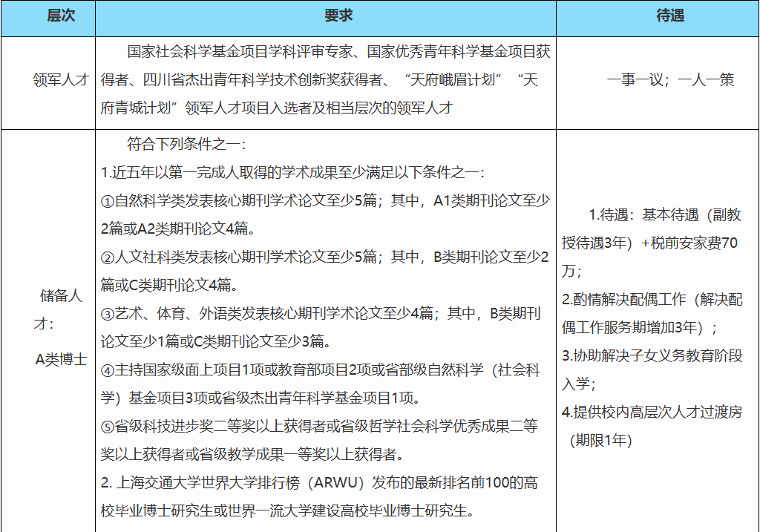The width and height of the screenshot is (760, 532).
Task: Click the line '2篇或A2类期刊论文4篇。'
Action: coord(178,229)
